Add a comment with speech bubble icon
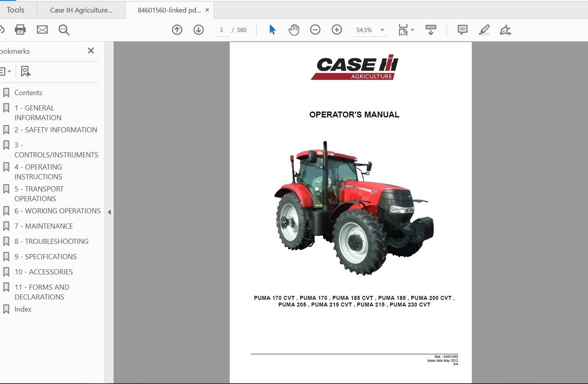Screen dimensions: 588x384 coord(463,30)
